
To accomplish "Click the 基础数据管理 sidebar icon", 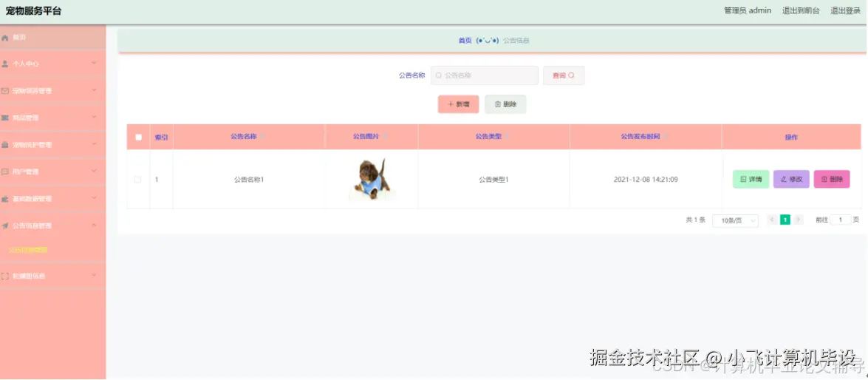I will pyautogui.click(x=5, y=199).
